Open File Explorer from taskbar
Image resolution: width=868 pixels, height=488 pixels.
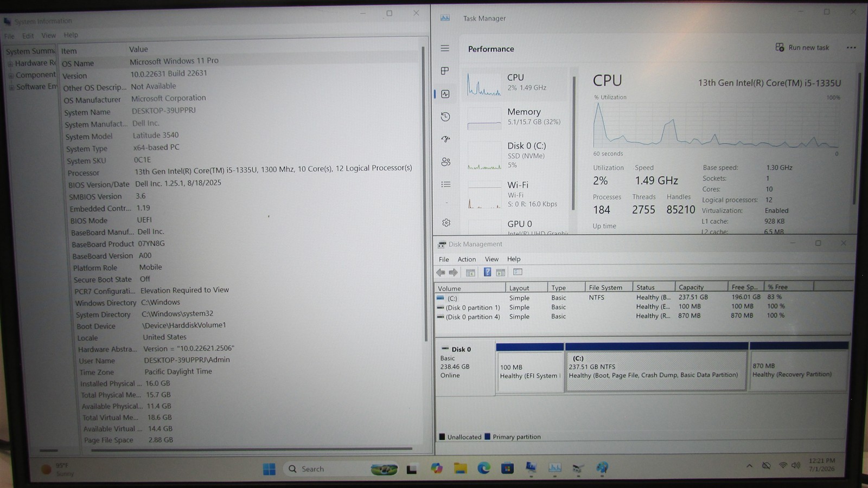point(461,468)
